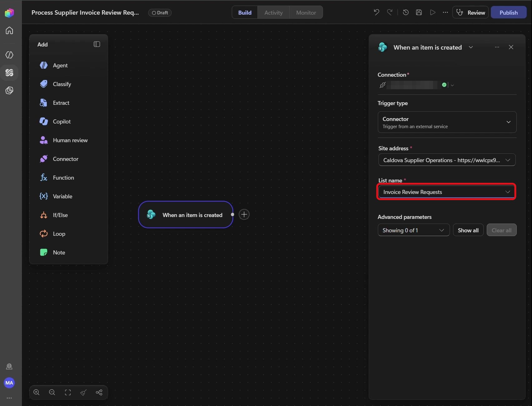The height and width of the screenshot is (406, 532).
Task: Zoom out on the canvas
Action: tap(52, 392)
